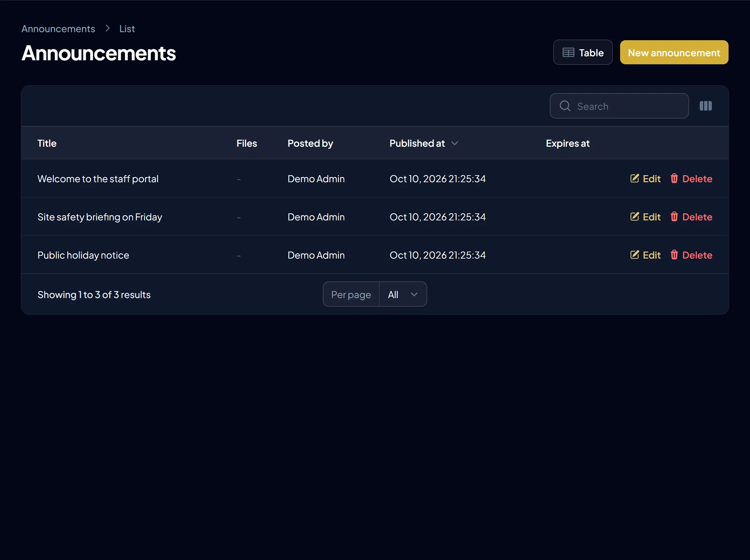Click Showing 1 to 3 of 3 results
Screen dimensions: 750x560
[x=94, y=295]
